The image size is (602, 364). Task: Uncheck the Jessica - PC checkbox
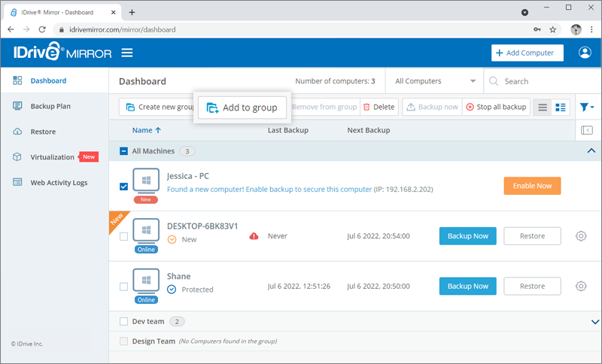pos(124,187)
